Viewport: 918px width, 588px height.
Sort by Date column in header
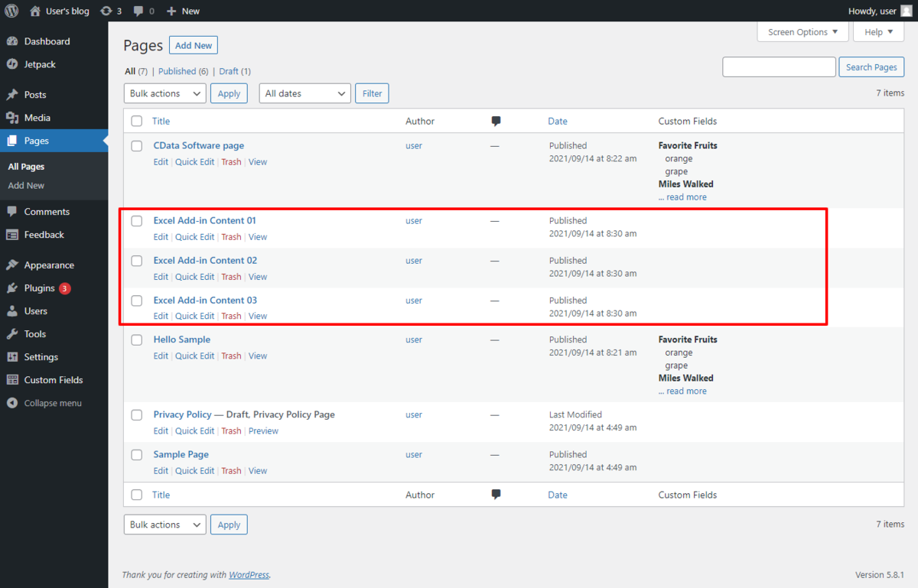coord(558,121)
